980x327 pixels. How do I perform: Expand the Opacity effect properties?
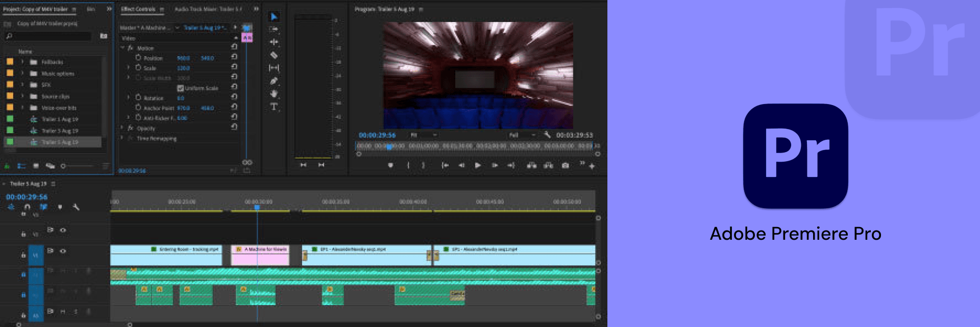[x=122, y=128]
